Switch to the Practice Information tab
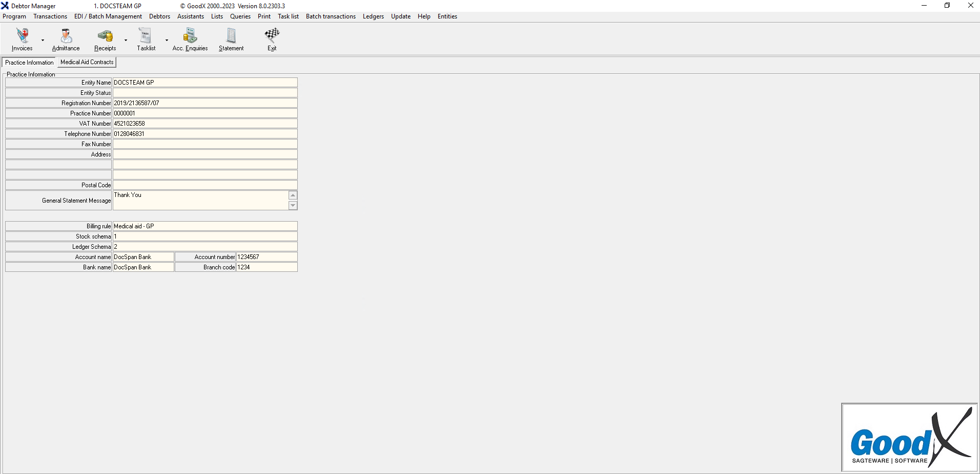This screenshot has height=474, width=980. click(x=29, y=63)
